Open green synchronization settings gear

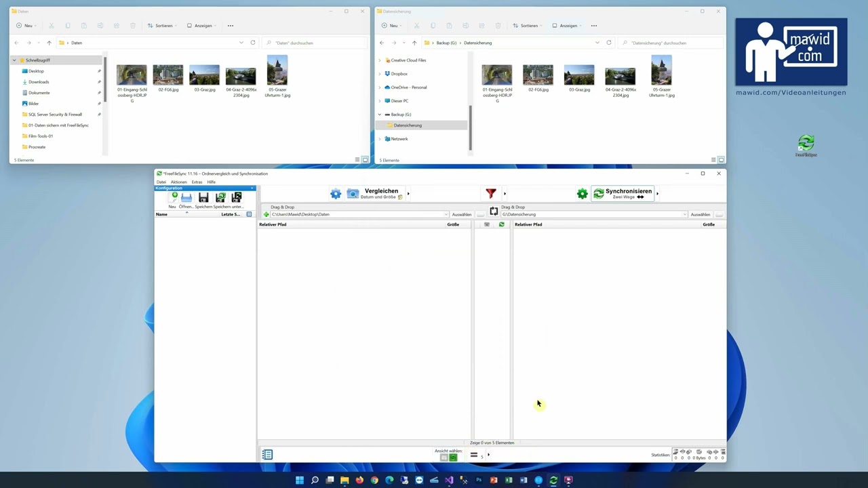583,194
